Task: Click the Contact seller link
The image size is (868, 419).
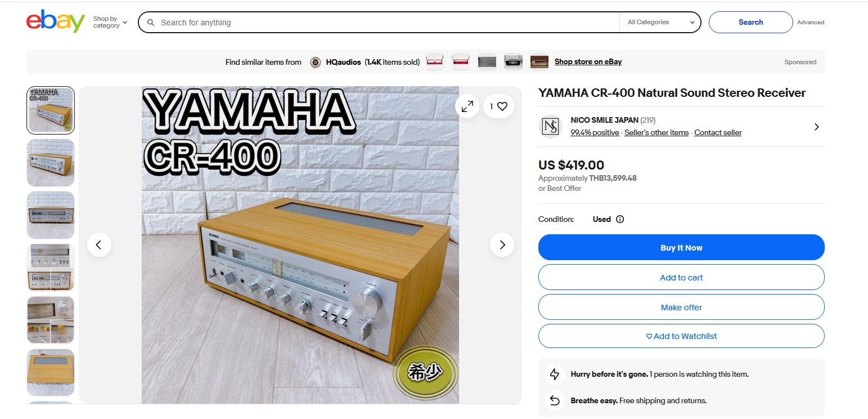Action: [718, 132]
